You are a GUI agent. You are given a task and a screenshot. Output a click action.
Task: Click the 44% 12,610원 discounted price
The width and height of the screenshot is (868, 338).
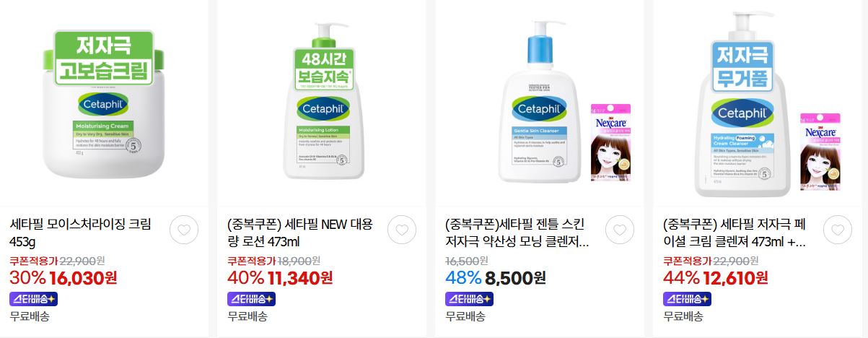point(715,277)
